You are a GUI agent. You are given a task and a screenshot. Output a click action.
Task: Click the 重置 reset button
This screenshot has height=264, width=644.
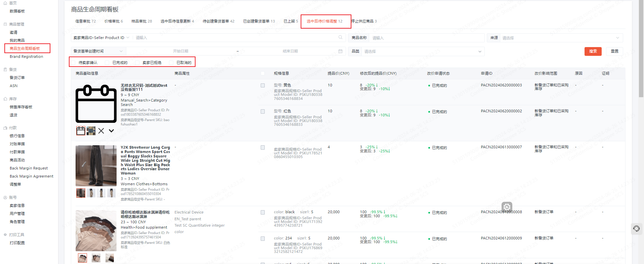click(614, 51)
